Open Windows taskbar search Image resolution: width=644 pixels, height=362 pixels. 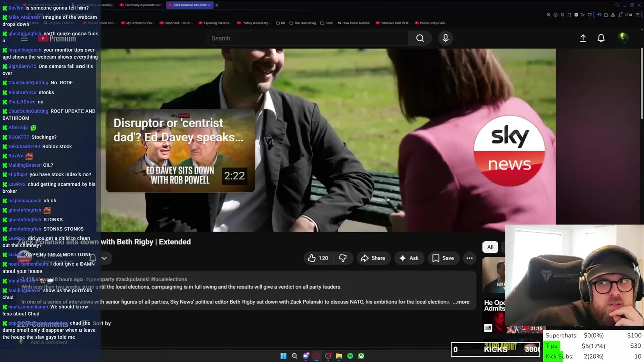tap(295, 356)
